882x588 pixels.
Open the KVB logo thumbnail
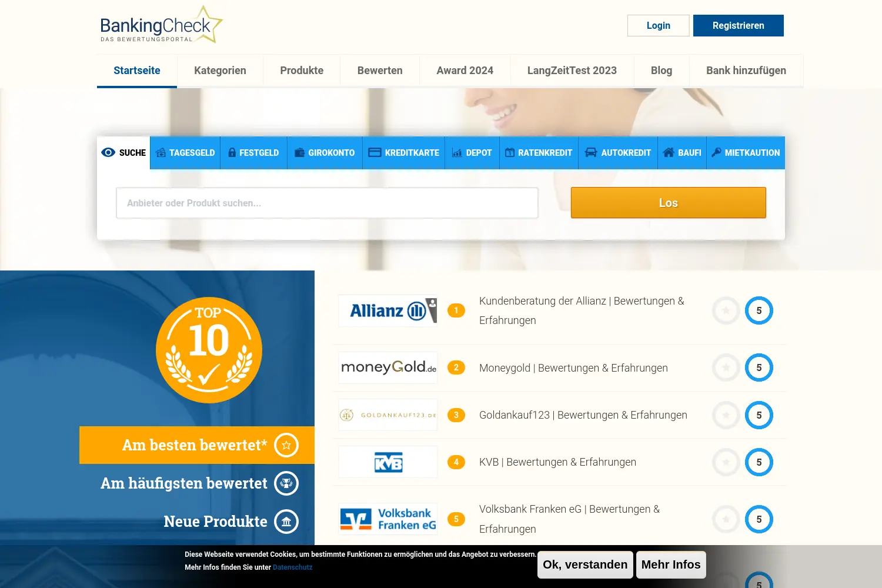pyautogui.click(x=388, y=462)
